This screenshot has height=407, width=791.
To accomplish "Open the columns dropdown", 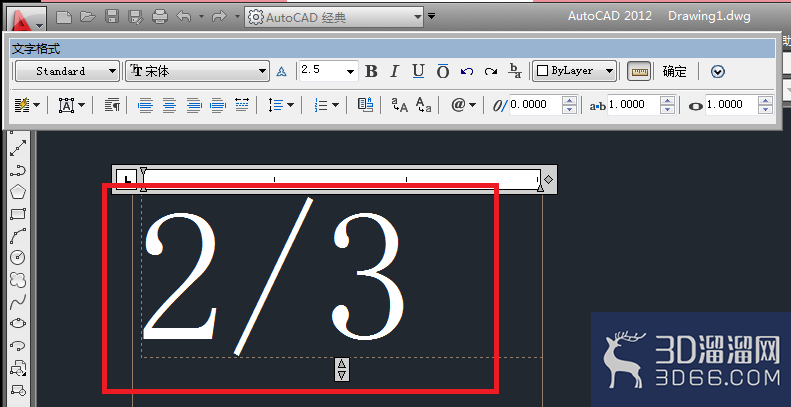I will pos(28,105).
